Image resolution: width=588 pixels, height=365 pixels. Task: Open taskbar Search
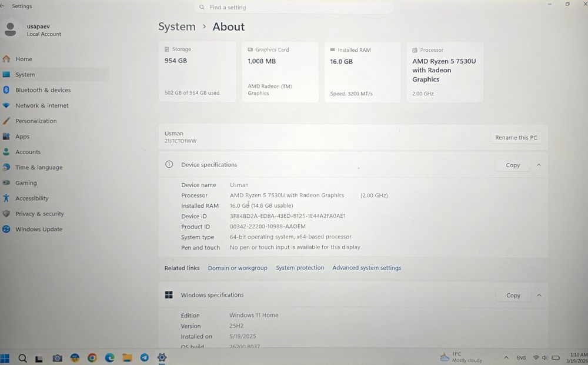click(22, 358)
